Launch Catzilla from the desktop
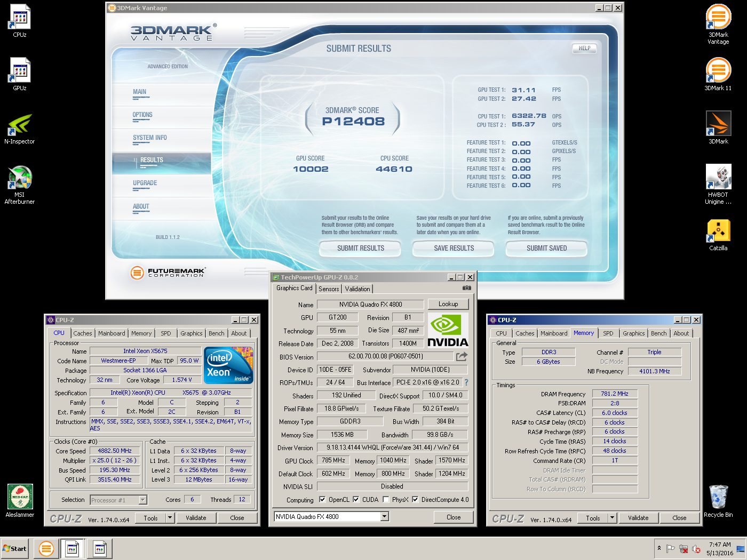 click(x=718, y=235)
